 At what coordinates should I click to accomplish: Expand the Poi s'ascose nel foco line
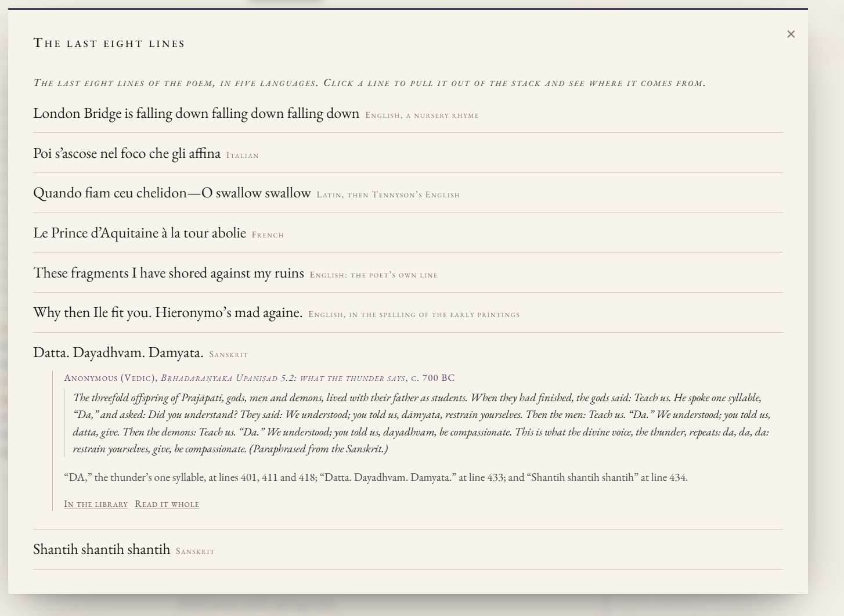pyautogui.click(x=407, y=153)
